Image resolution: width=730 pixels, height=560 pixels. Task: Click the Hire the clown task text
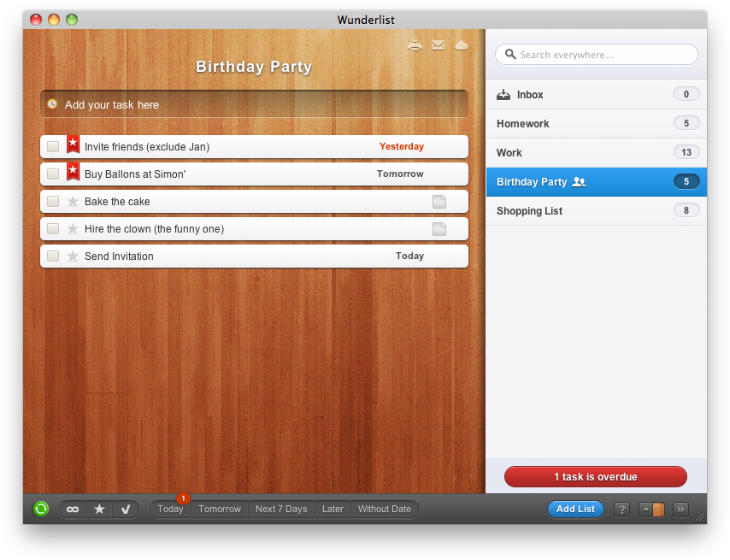[x=154, y=229]
